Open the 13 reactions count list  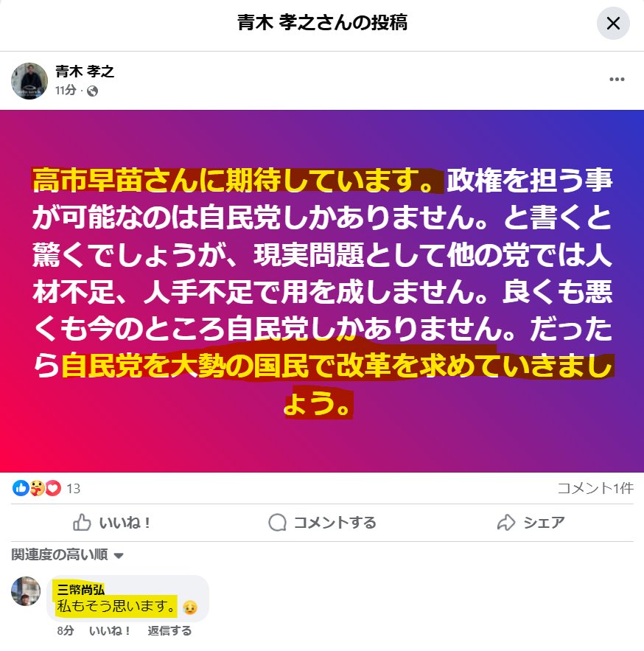(x=74, y=489)
